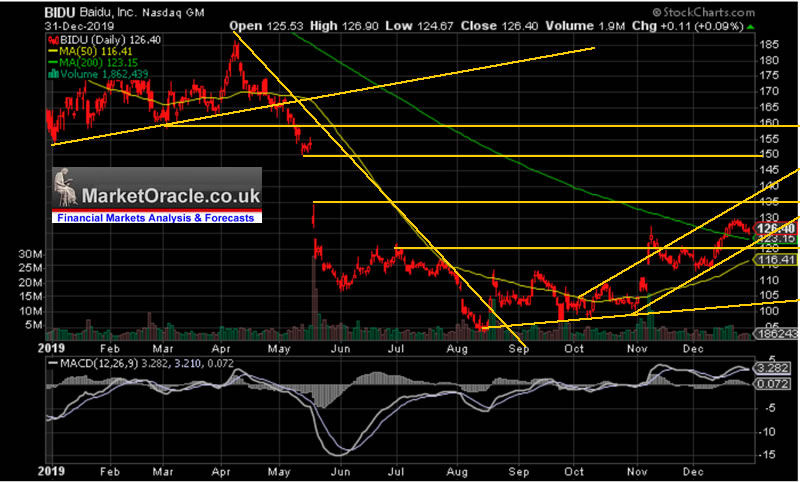This screenshot has width=800, height=482.
Task: Click the 5M volume axis label
Action: (34, 326)
